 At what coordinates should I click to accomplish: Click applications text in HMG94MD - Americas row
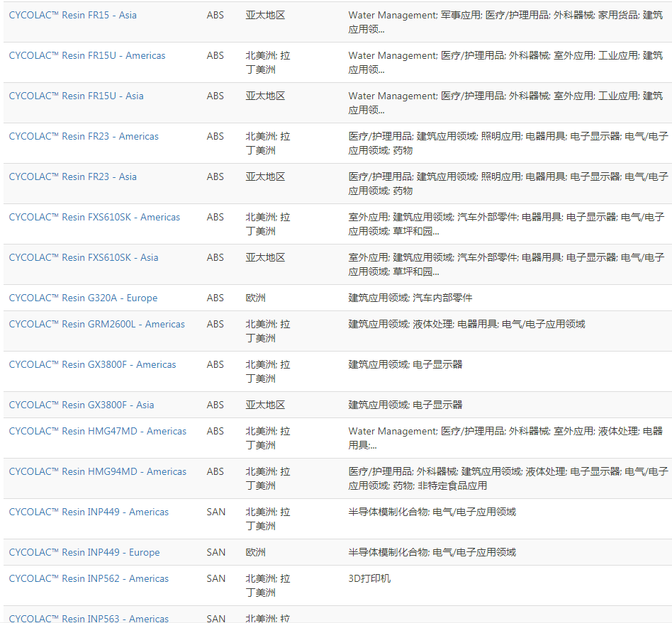point(508,478)
